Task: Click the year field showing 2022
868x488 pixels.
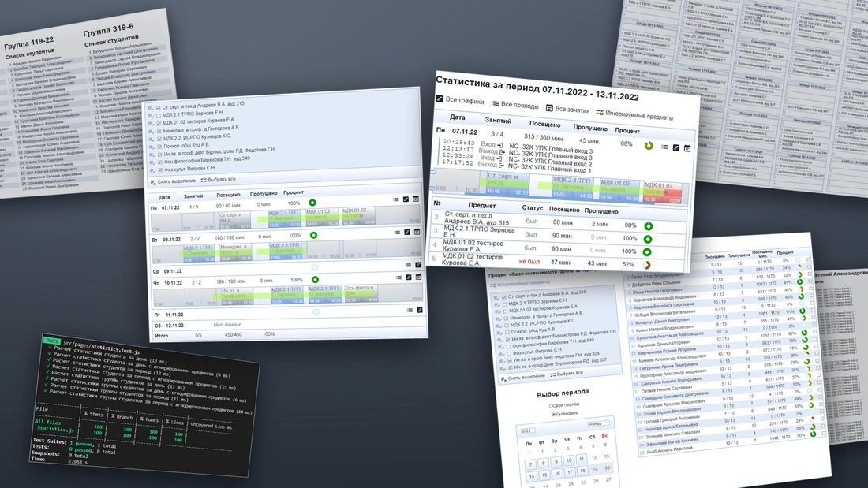Action: 526,430
